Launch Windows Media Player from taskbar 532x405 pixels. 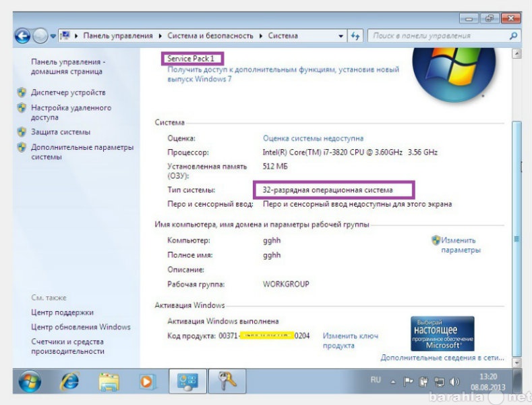[147, 381]
